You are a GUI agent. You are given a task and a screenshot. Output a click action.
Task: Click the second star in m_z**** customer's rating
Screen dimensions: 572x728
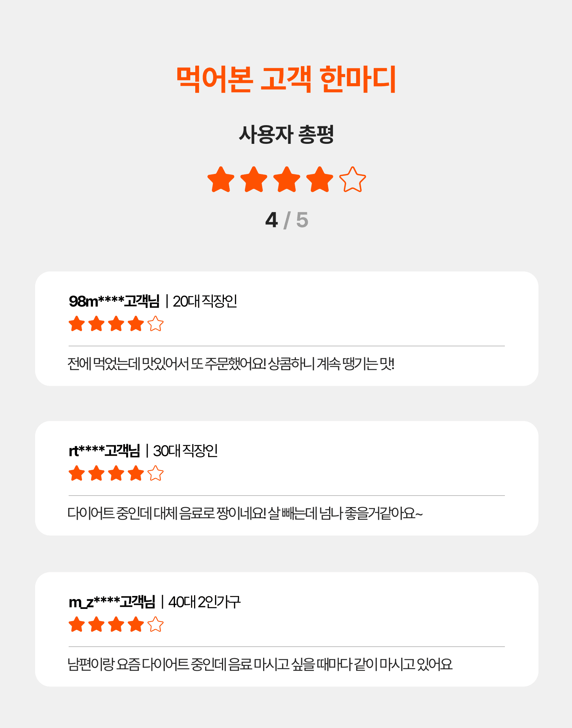tap(96, 624)
